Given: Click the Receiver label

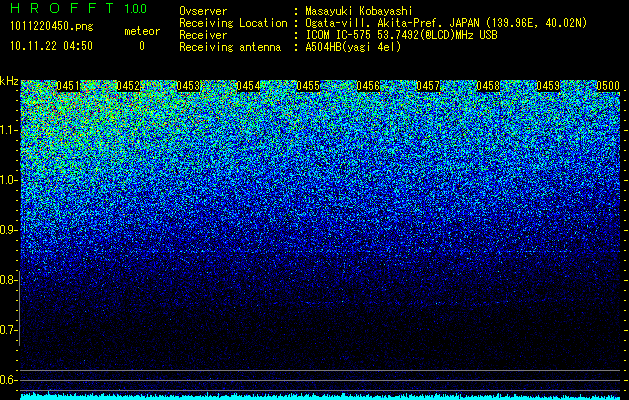Looking at the screenshot, I should 203,35.
